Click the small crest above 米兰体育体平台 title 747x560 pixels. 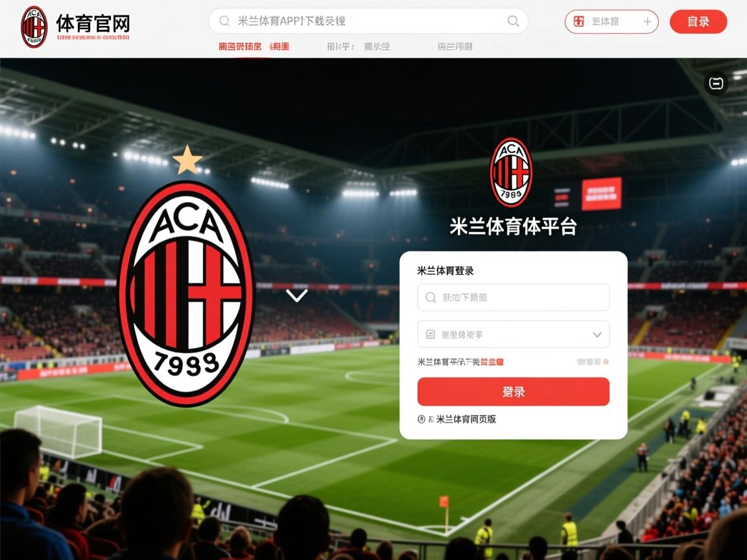click(511, 172)
